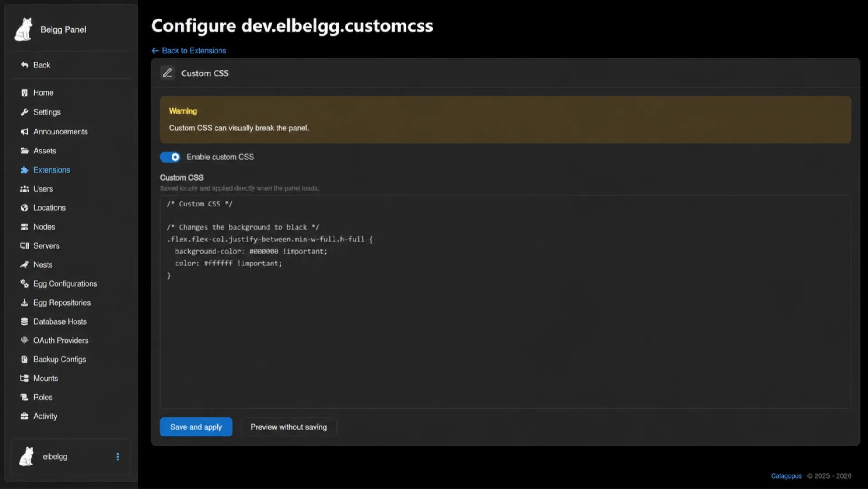Click the Activity briefcase icon
The image size is (868, 489).
coord(24,417)
